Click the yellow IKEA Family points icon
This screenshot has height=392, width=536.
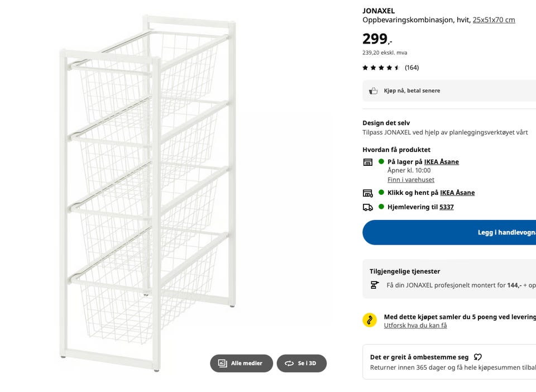370,320
